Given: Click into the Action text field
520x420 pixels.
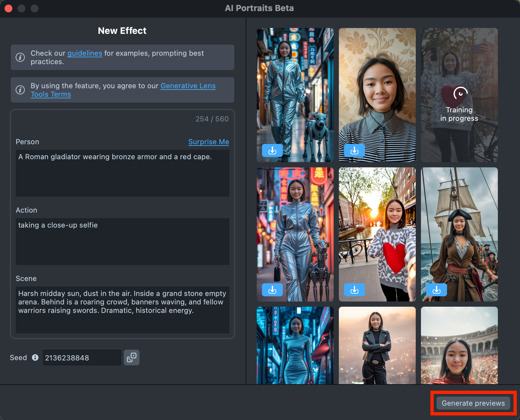Looking at the screenshot, I should click(123, 241).
